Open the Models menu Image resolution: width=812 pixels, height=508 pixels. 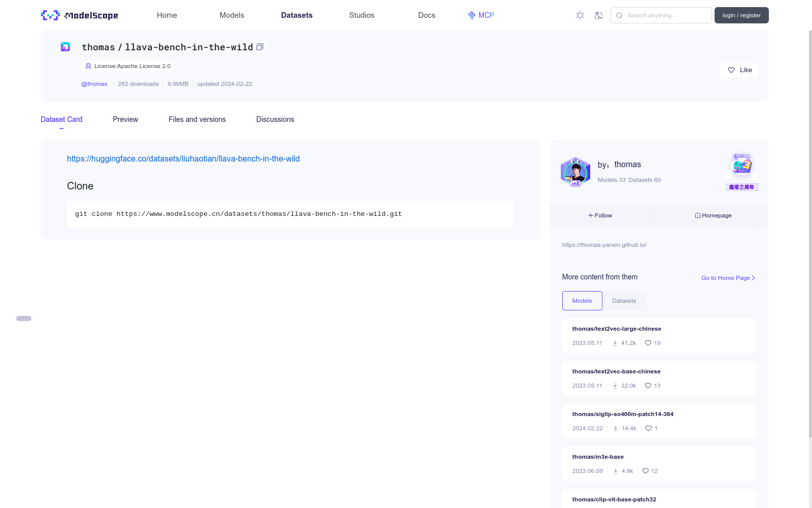click(232, 15)
